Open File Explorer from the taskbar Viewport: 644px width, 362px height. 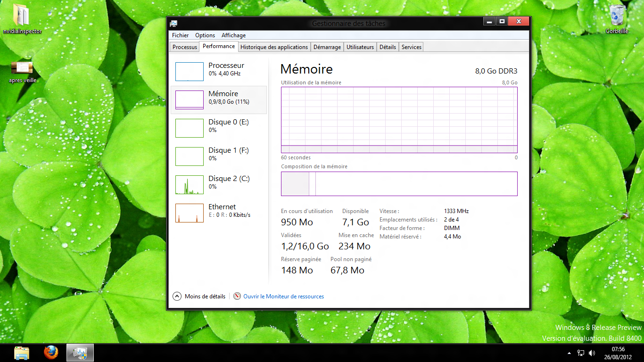22,353
